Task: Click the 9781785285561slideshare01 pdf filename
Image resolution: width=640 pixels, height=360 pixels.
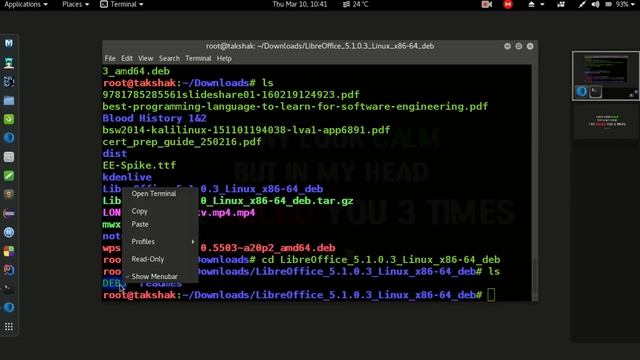Action: tap(231, 95)
